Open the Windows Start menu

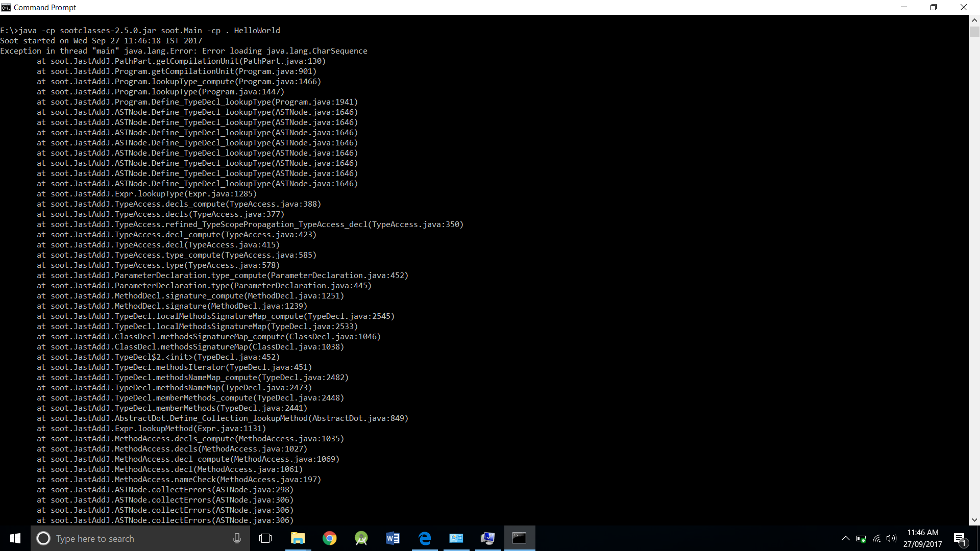click(x=15, y=538)
